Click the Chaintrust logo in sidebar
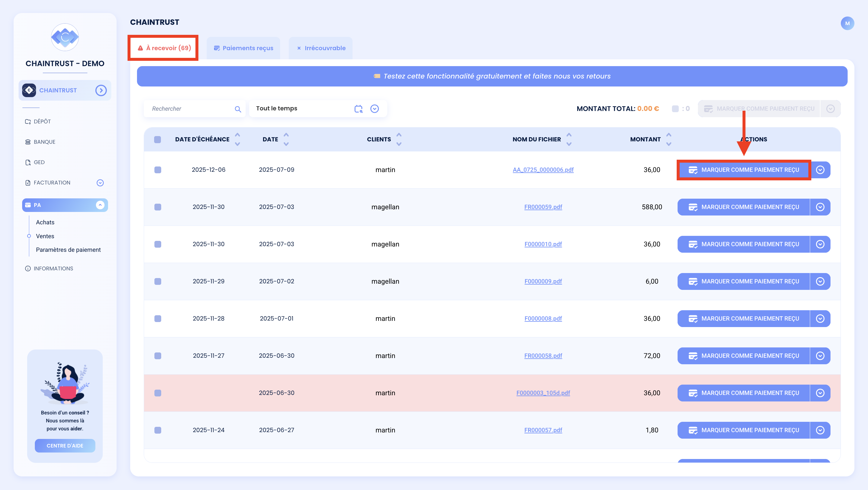868x490 pixels. click(65, 37)
